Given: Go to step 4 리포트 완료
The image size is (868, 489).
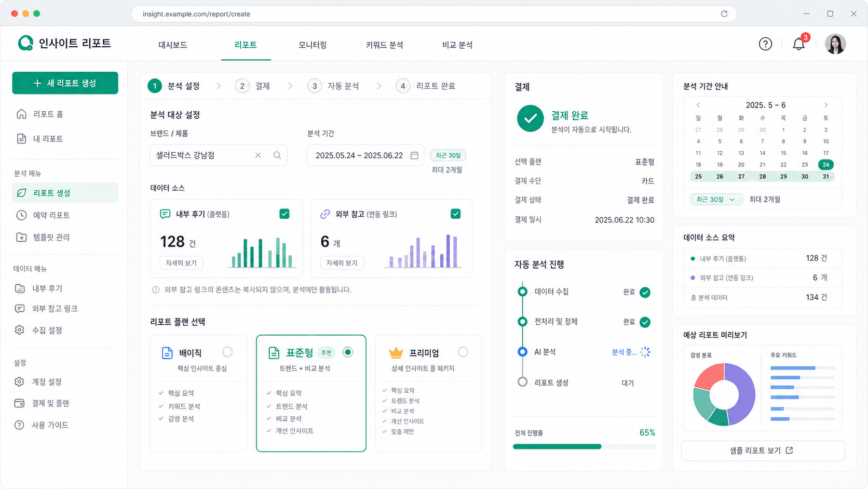Looking at the screenshot, I should (x=426, y=86).
